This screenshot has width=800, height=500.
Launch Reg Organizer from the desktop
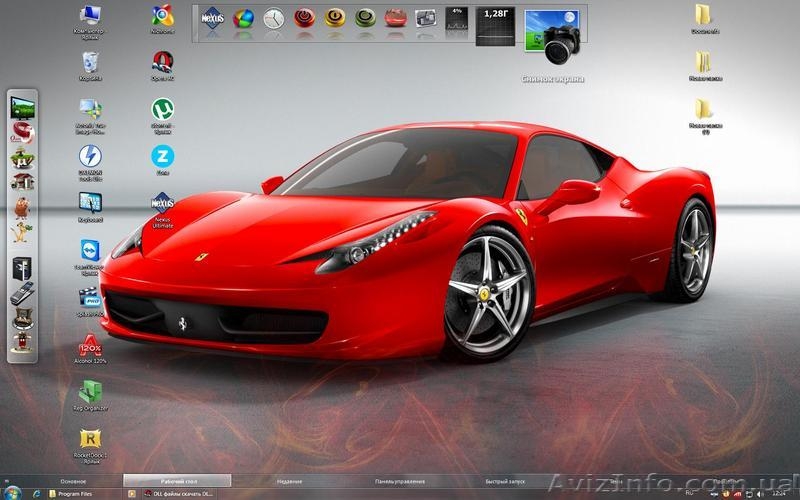click(90, 392)
